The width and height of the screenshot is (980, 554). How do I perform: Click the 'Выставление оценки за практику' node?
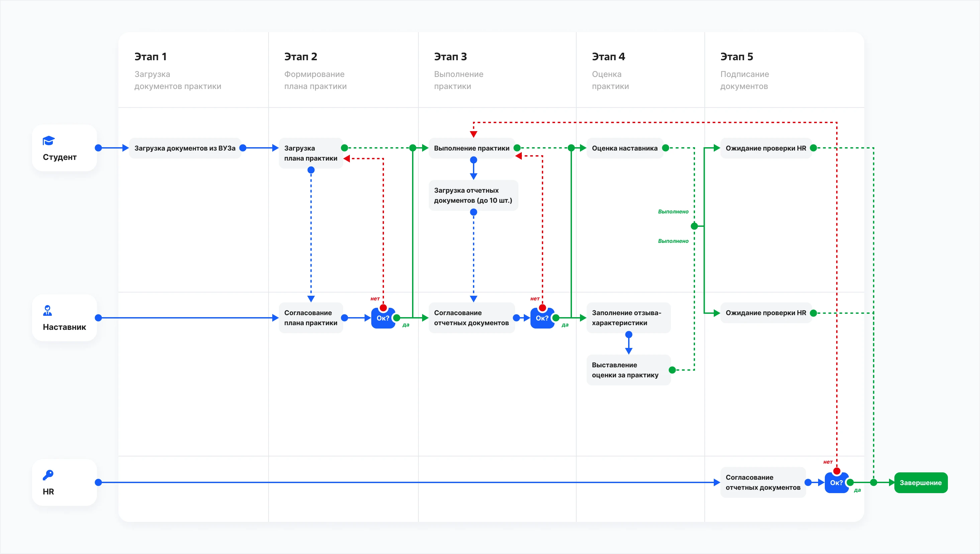(628, 370)
